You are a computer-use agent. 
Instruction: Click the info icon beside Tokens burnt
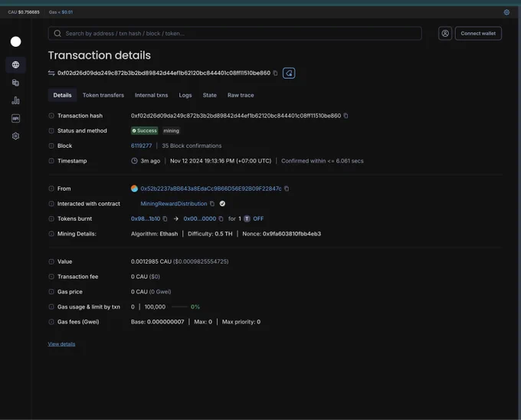(51, 218)
